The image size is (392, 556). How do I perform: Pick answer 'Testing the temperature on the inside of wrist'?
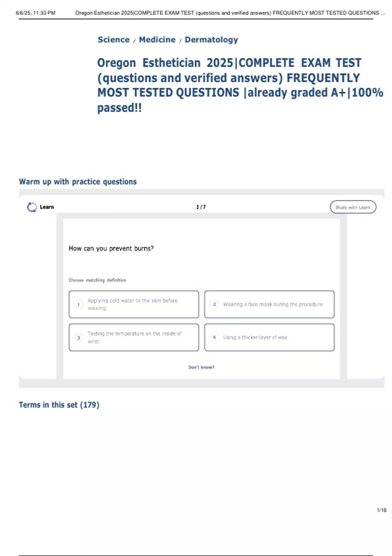[x=134, y=338]
